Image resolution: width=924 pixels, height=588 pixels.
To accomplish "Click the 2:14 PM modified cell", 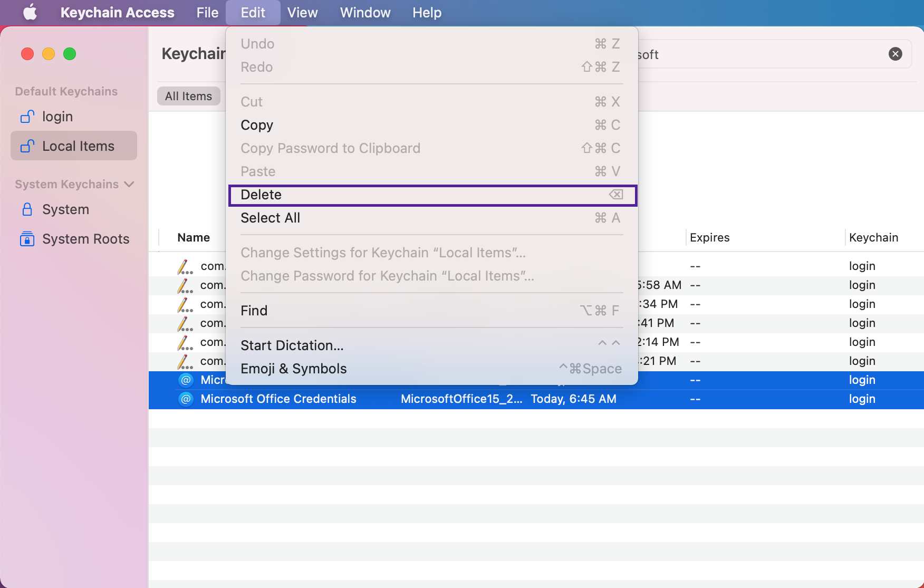I will click(658, 342).
